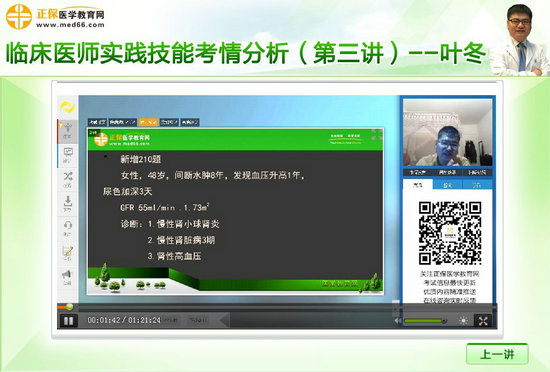Click the shuffle arrows sidebar icon
The image size is (550, 372).
(x=68, y=179)
